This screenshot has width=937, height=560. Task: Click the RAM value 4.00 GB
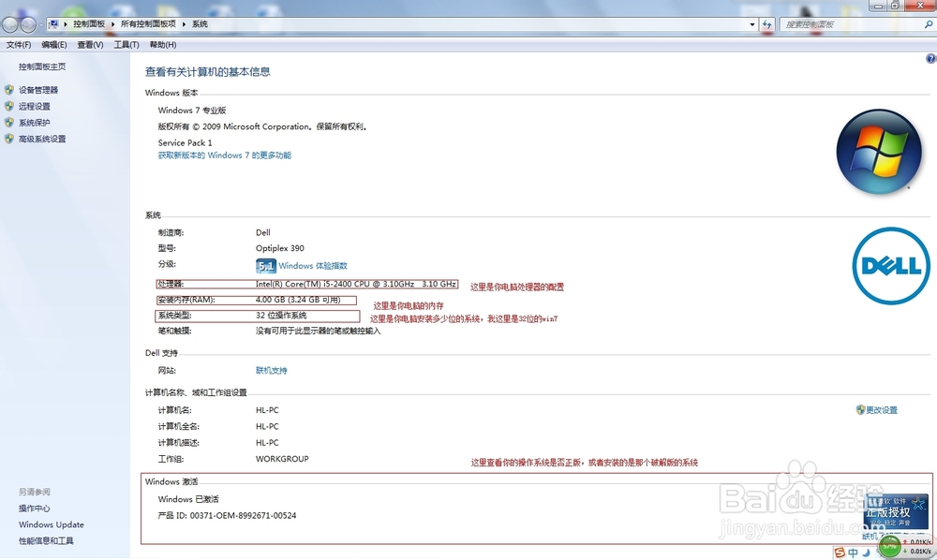298,300
